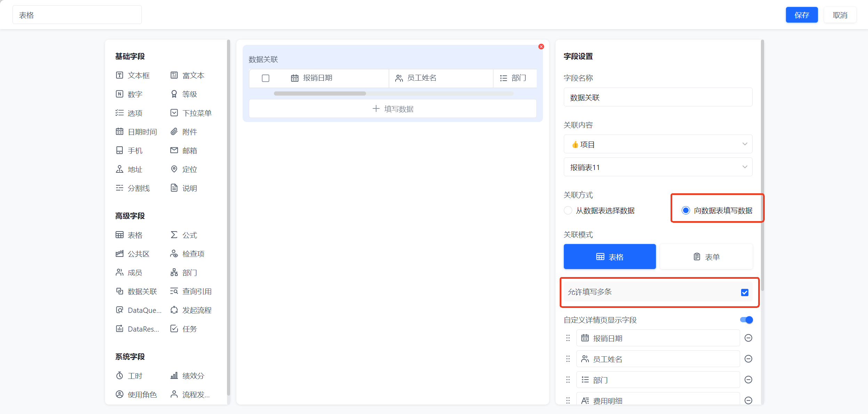
Task: Add the 下拉菜单 dropdown field
Action: [191, 113]
